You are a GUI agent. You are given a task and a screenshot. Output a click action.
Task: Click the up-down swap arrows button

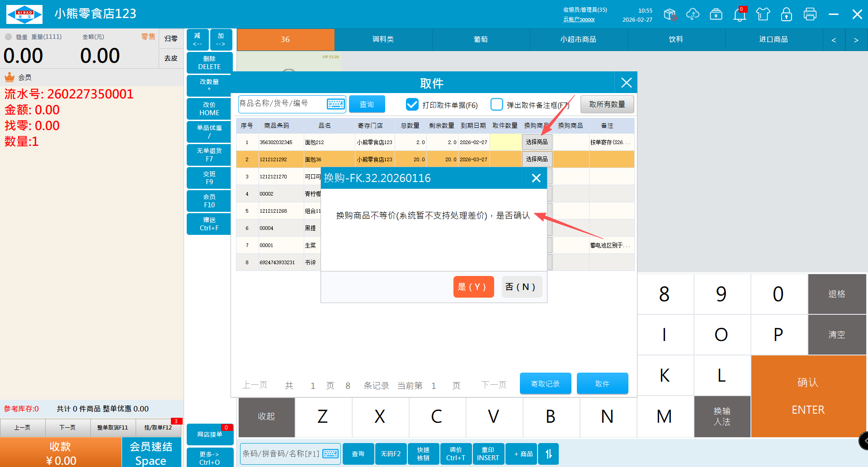pos(548,454)
